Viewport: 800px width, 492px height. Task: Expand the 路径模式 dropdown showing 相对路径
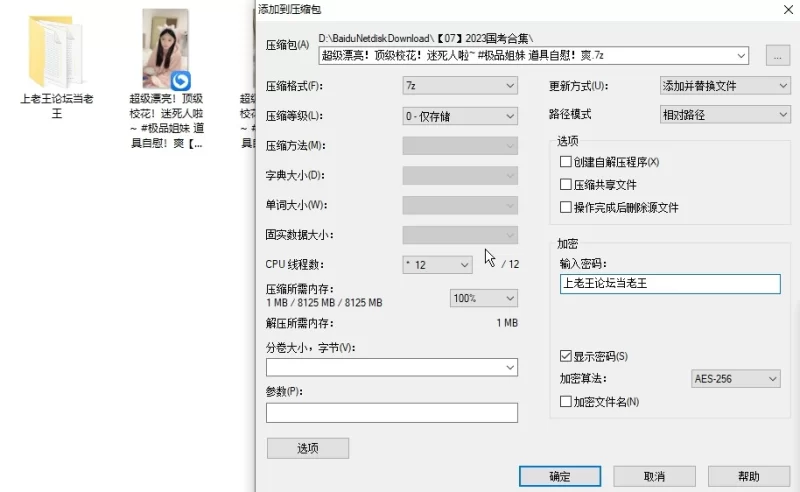click(x=725, y=115)
